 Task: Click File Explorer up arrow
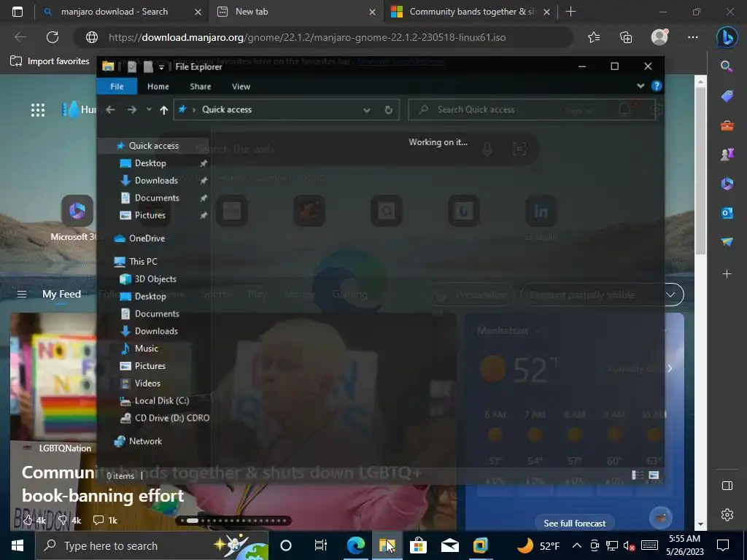point(164,110)
